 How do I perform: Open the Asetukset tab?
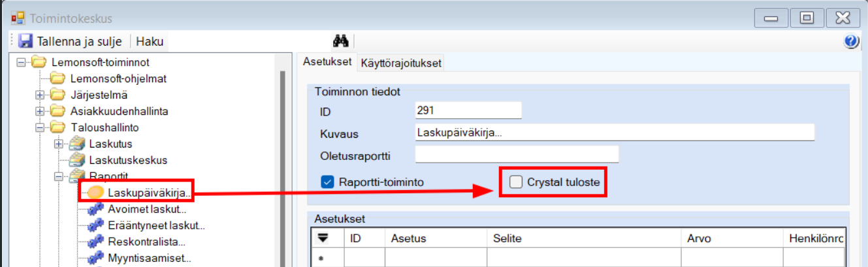(x=327, y=63)
